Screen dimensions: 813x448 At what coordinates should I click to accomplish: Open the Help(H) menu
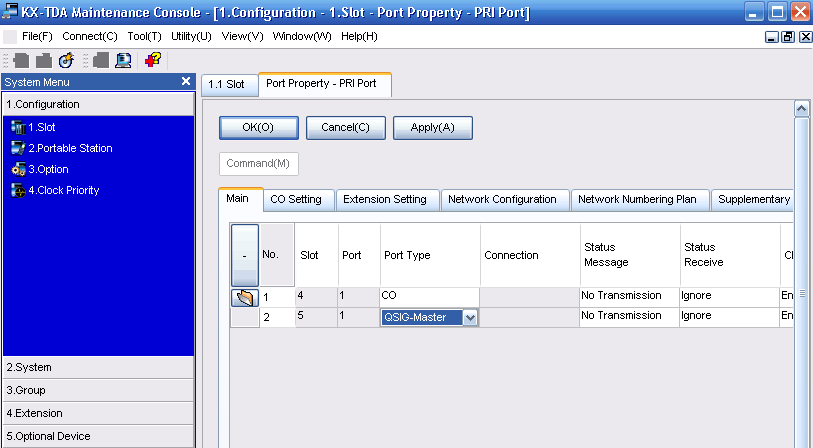pyautogui.click(x=359, y=36)
